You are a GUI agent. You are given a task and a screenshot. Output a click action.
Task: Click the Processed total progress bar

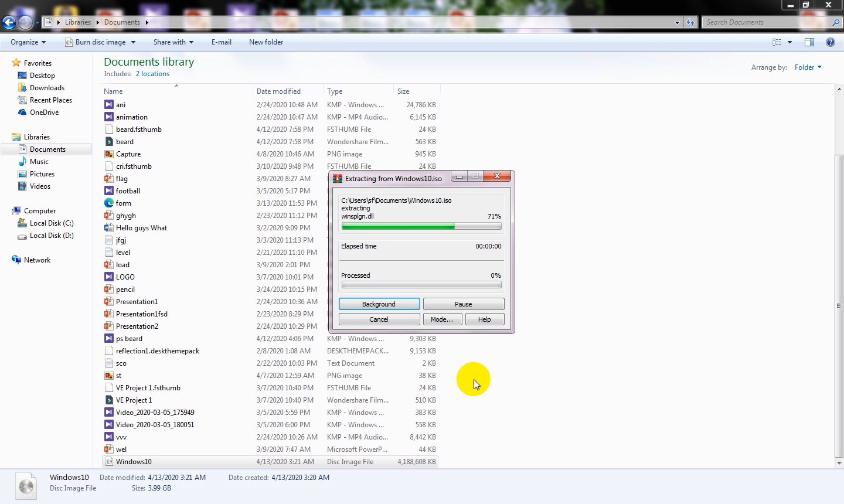pyautogui.click(x=421, y=285)
